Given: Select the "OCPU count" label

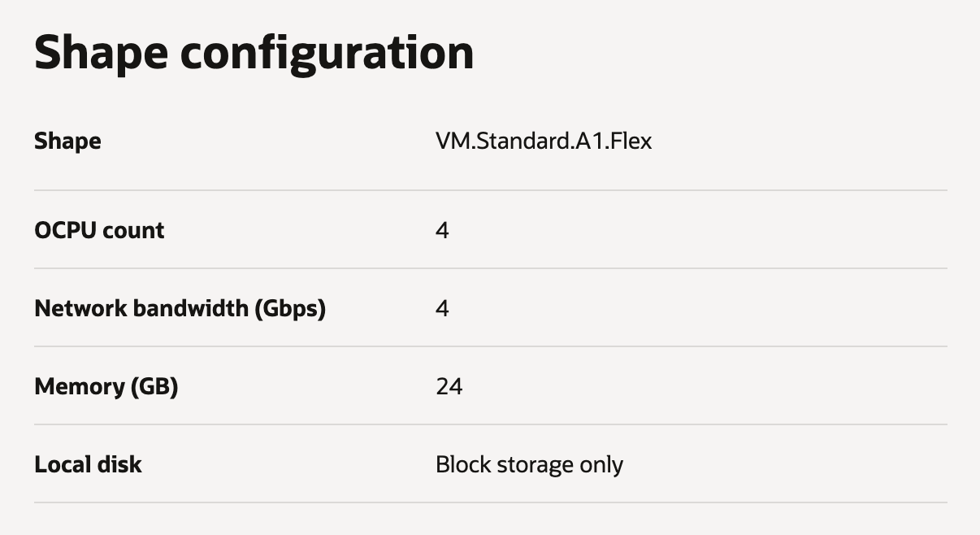Looking at the screenshot, I should 99,231.
